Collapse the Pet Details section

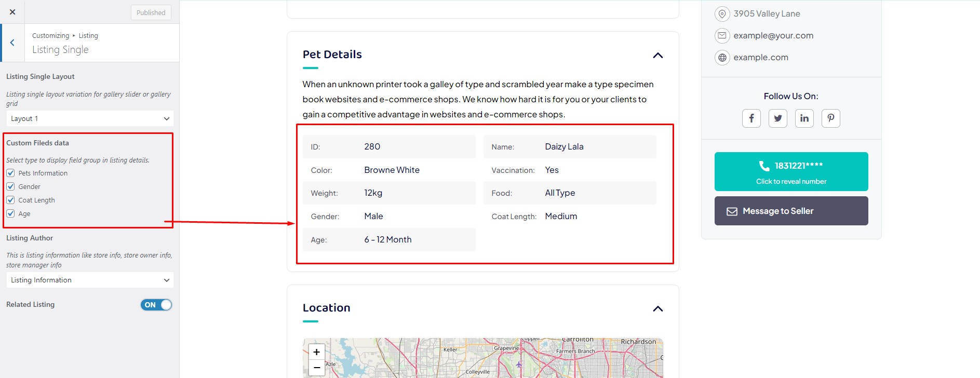(657, 56)
